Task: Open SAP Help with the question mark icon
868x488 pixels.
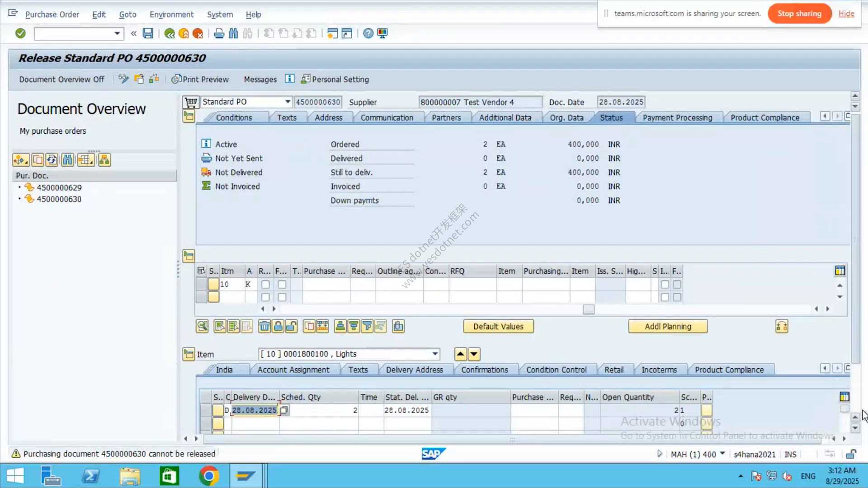Action: pos(368,33)
